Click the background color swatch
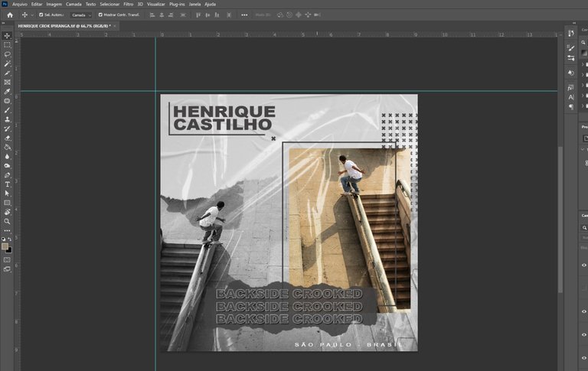 pyautogui.click(x=10, y=251)
